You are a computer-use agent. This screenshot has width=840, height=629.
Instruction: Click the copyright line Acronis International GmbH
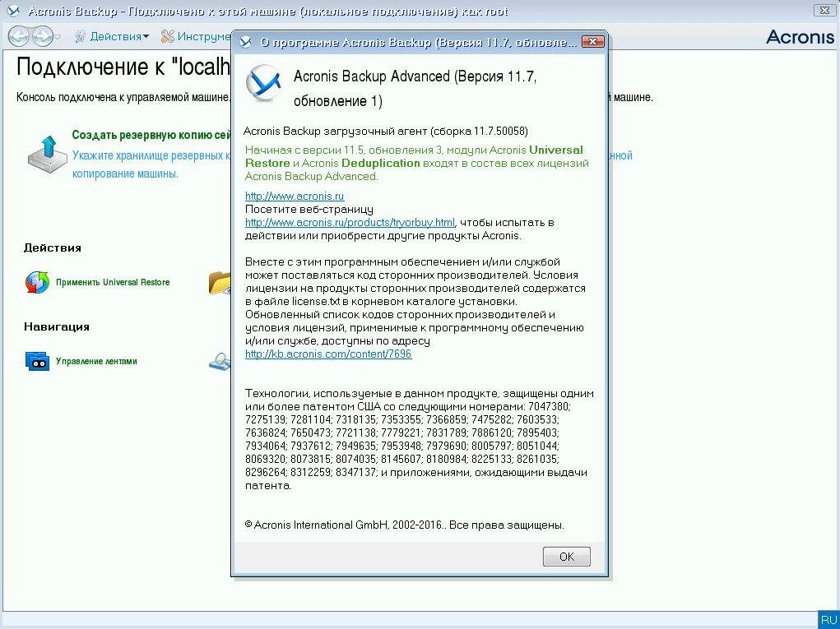405,525
